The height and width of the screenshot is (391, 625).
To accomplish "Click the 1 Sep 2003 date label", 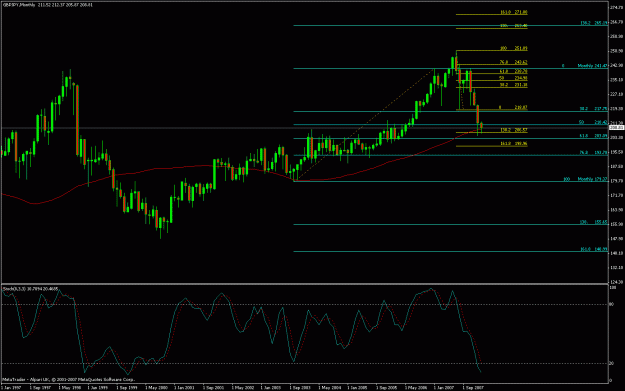I will coord(300,387).
